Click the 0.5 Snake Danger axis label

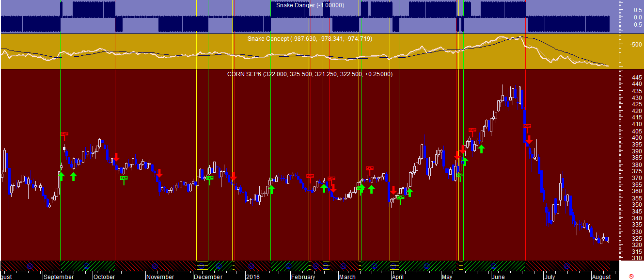pos(638,10)
